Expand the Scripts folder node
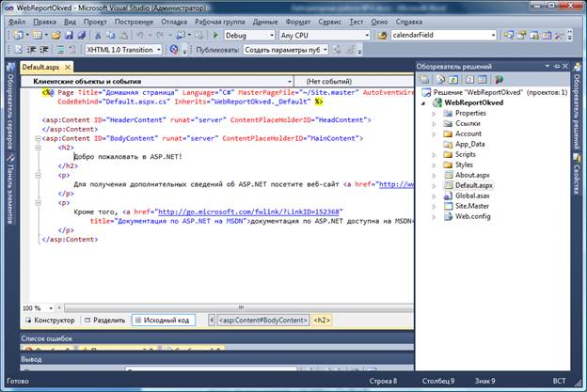The height and width of the screenshot is (392, 587). click(434, 154)
